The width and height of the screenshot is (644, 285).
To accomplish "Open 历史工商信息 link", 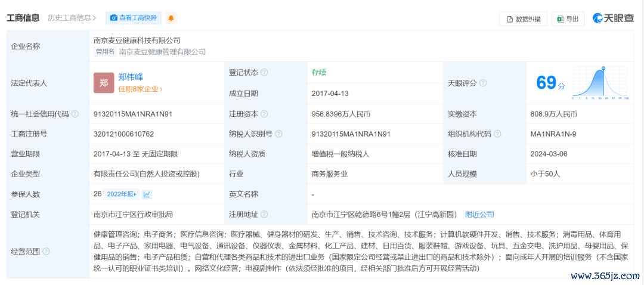I will pos(72,18).
